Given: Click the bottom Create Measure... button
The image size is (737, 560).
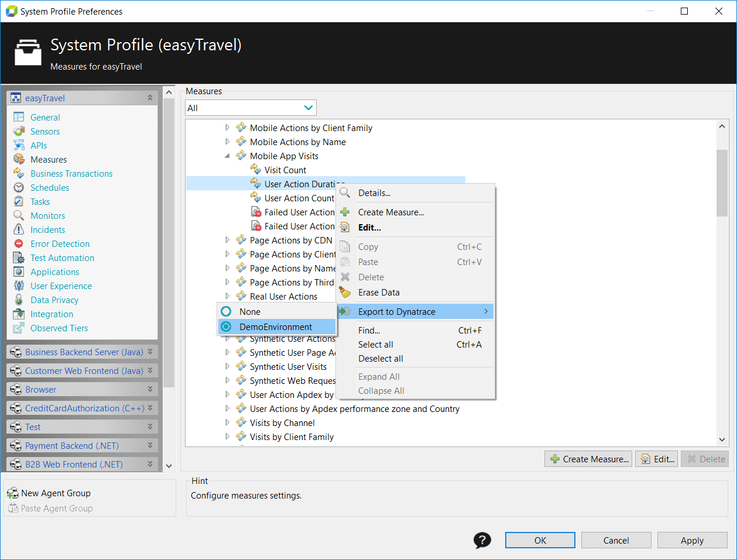Looking at the screenshot, I should tap(589, 459).
